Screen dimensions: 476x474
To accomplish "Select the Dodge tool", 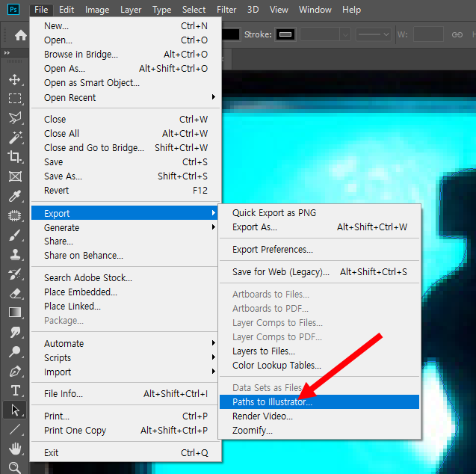I will [x=15, y=351].
